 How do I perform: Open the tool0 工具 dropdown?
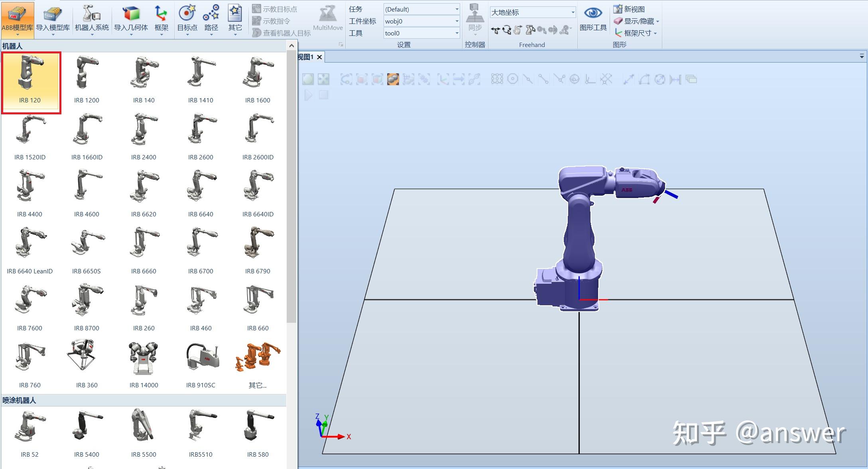(x=421, y=33)
